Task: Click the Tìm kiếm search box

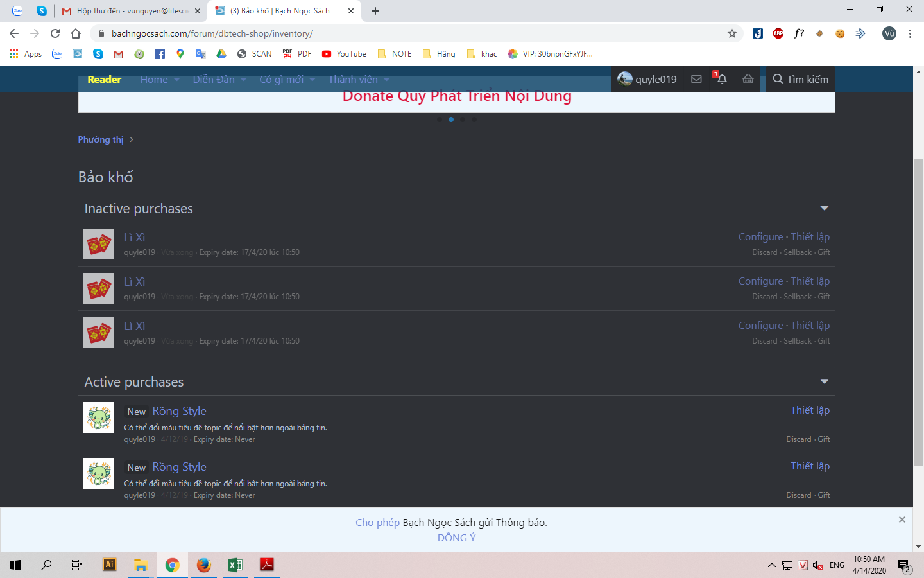Action: click(800, 79)
